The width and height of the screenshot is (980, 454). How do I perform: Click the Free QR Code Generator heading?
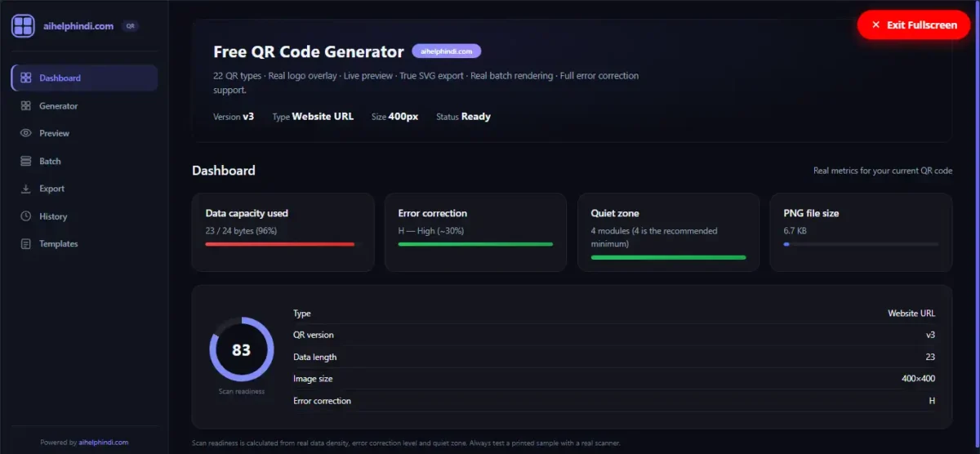309,51
